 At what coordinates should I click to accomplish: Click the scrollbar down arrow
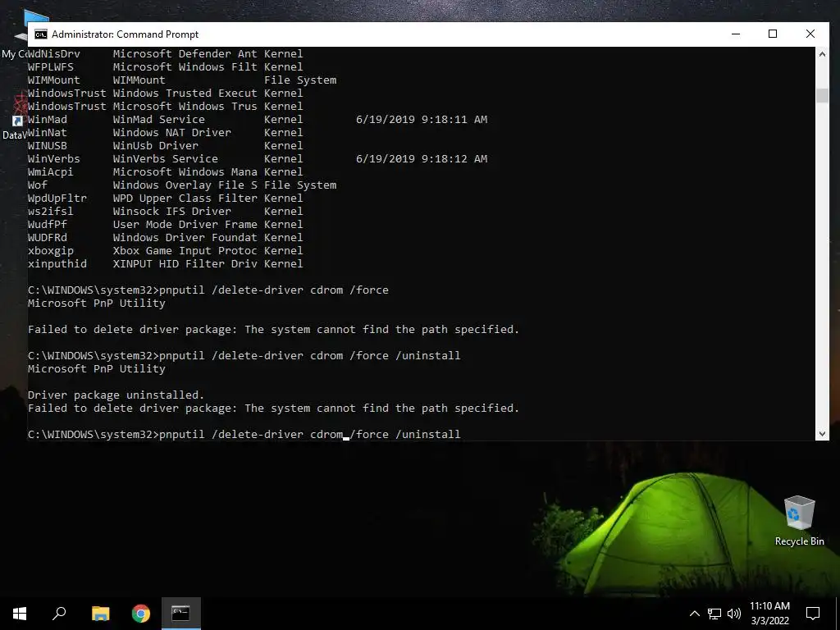click(x=822, y=434)
